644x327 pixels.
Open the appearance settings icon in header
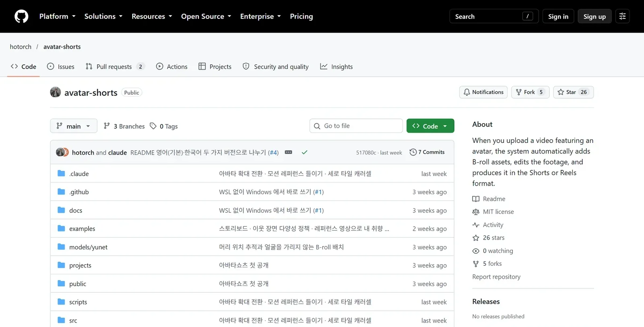622,17
